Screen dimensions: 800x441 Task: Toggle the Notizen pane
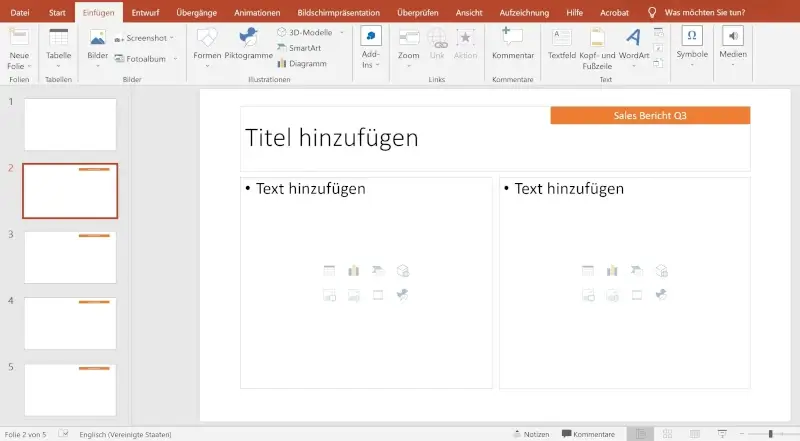tap(531, 434)
